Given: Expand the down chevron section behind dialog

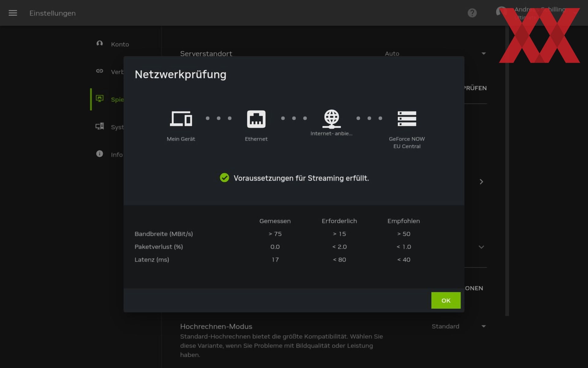Looking at the screenshot, I should click(x=481, y=247).
